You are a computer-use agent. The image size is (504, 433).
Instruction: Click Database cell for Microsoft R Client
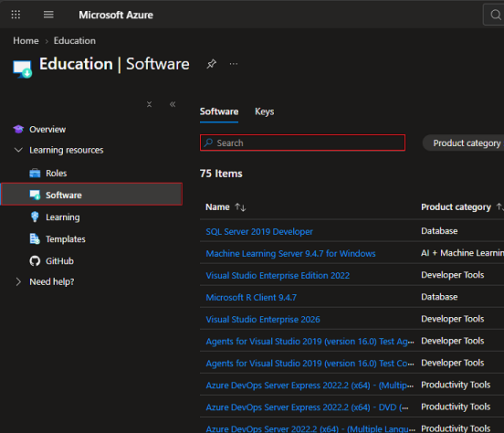pos(439,297)
